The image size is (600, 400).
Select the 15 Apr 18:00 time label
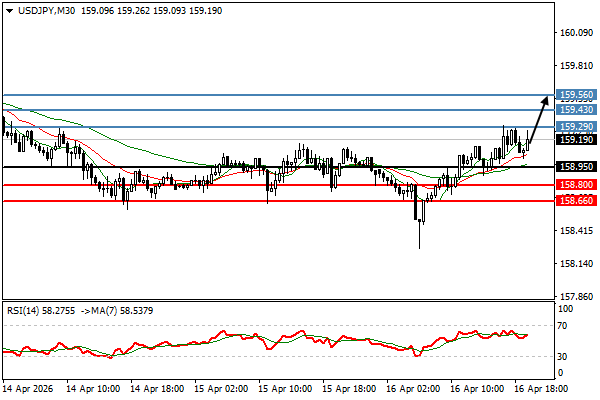[x=352, y=386]
